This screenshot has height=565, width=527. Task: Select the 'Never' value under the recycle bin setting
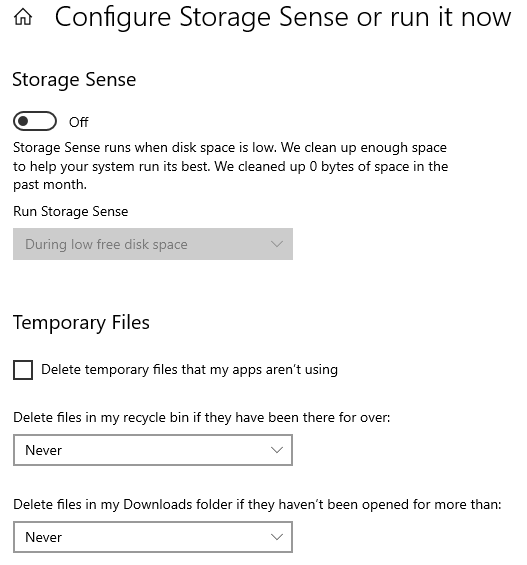click(44, 450)
